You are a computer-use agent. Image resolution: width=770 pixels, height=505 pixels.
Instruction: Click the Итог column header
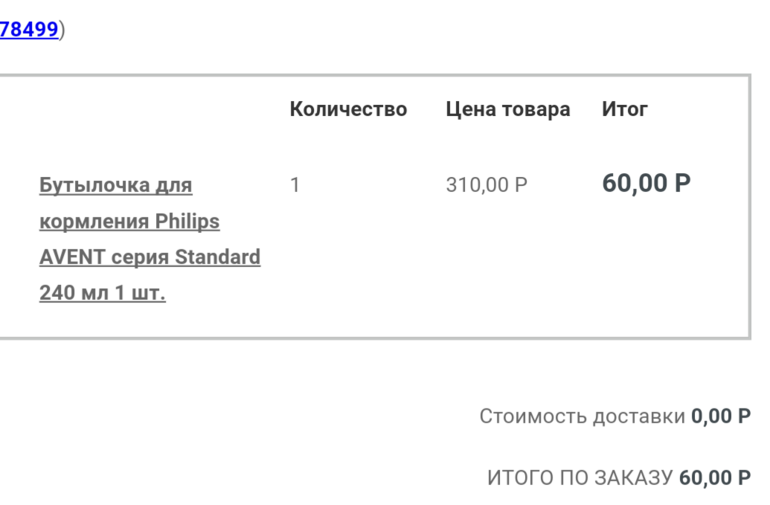tap(625, 109)
